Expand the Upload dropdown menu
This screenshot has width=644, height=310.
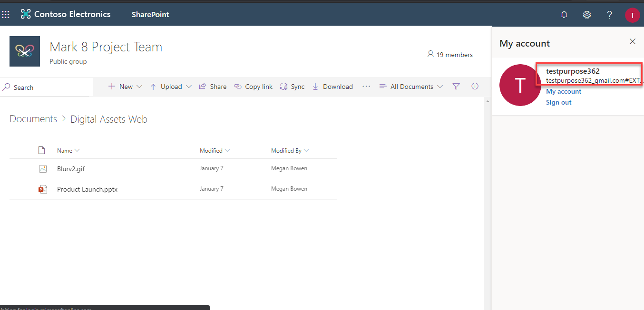[x=171, y=87]
